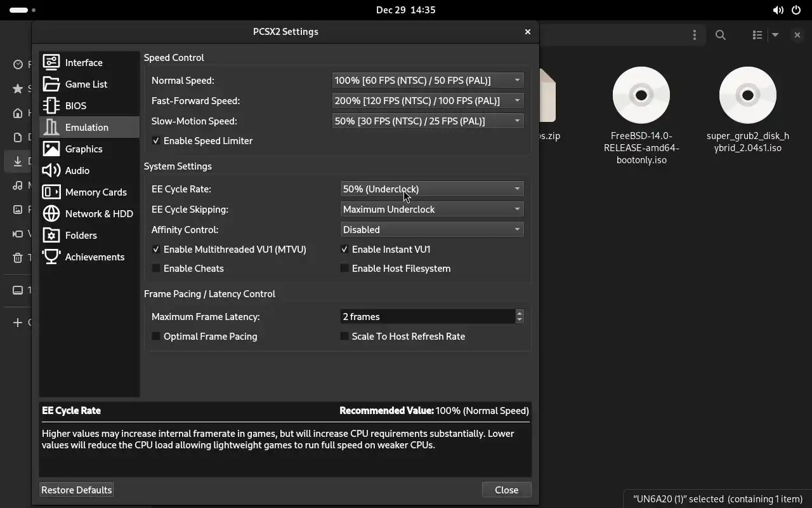Click the Maximum Frame Latency value field
812x508 pixels.
click(428, 317)
